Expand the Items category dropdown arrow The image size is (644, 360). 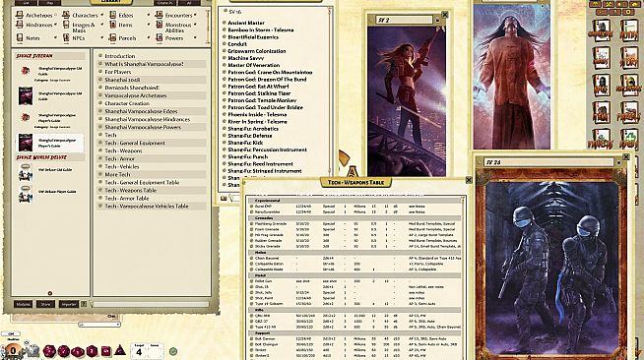149,25
